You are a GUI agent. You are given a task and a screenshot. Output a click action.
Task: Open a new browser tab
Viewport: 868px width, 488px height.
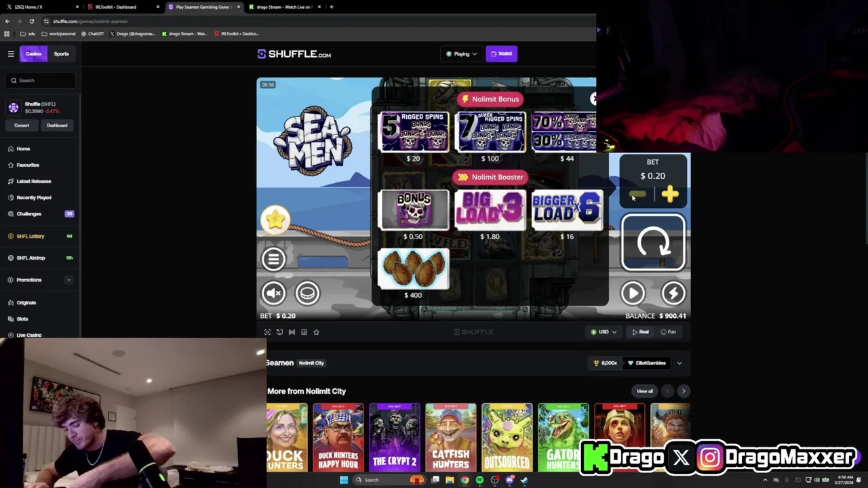[331, 7]
